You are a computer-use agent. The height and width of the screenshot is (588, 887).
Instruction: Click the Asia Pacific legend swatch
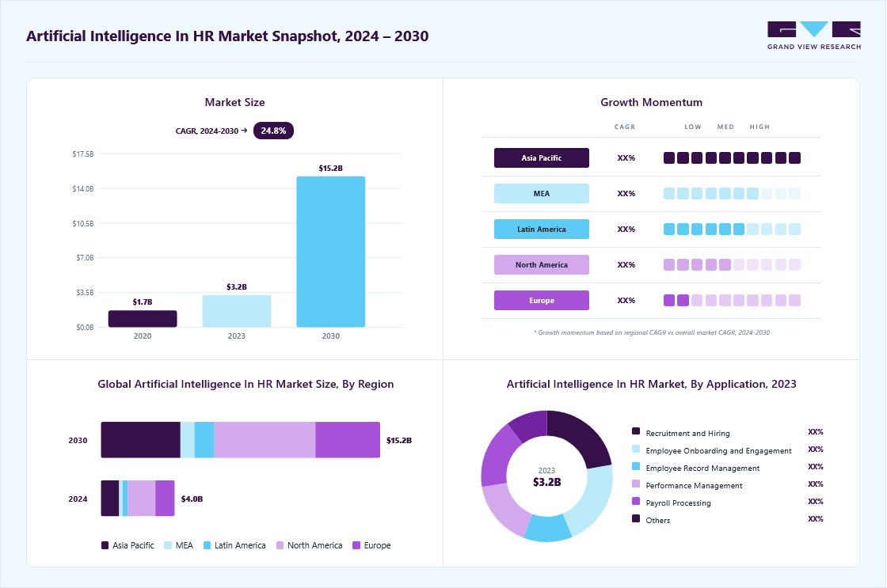pyautogui.click(x=105, y=545)
